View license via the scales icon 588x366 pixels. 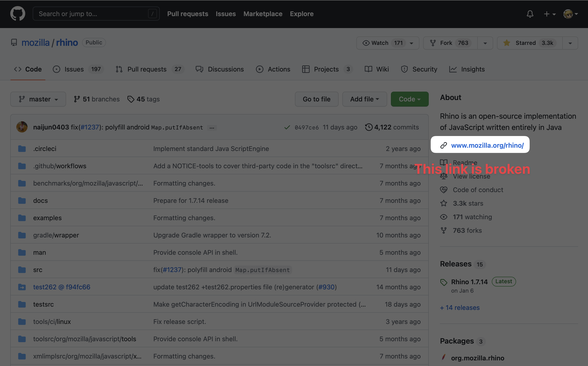444,176
